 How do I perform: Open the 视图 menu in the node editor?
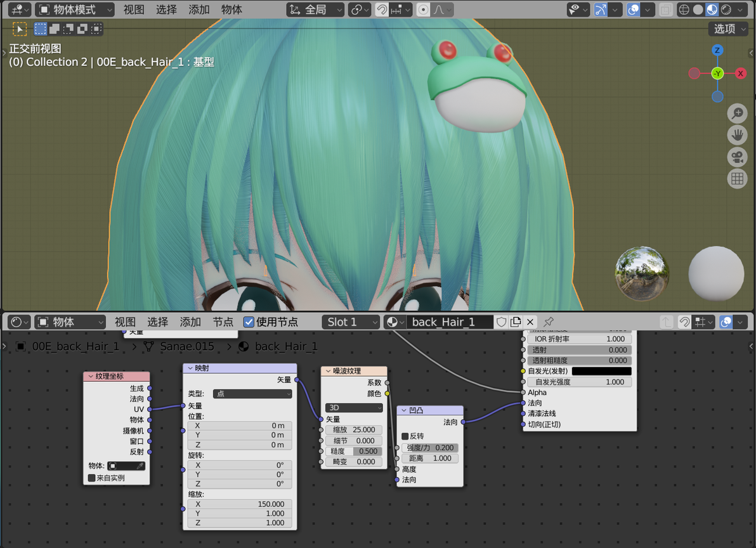coord(125,322)
